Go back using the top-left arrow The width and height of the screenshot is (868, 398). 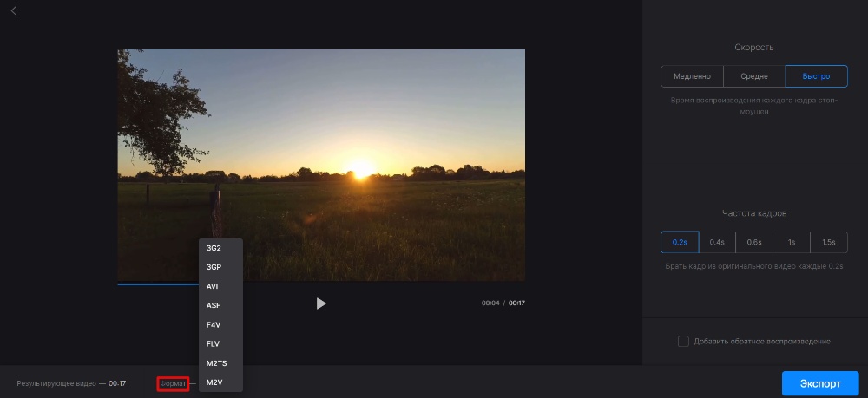14,10
